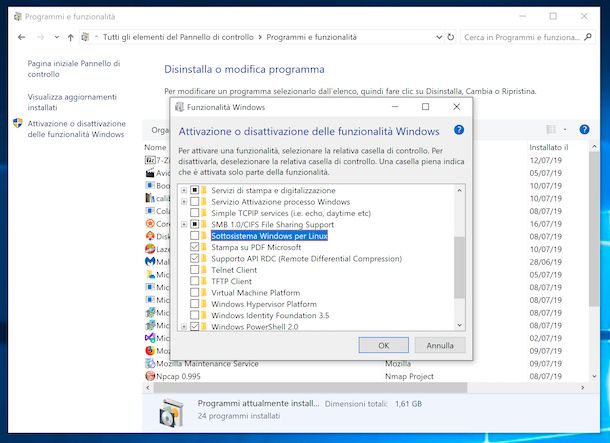This screenshot has width=610, height=443.
Task: Click the 7-Zip program icon in the list
Action: [x=150, y=160]
